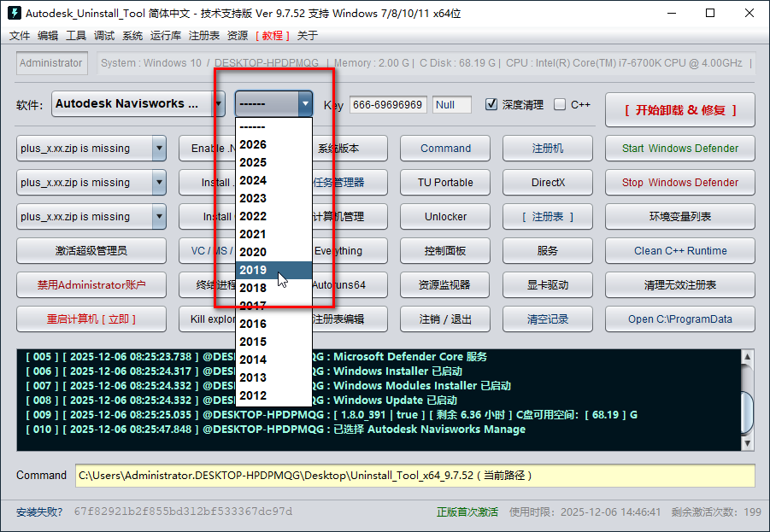The height and width of the screenshot is (532, 770).
Task: Click the 服务 button
Action: [x=548, y=251]
